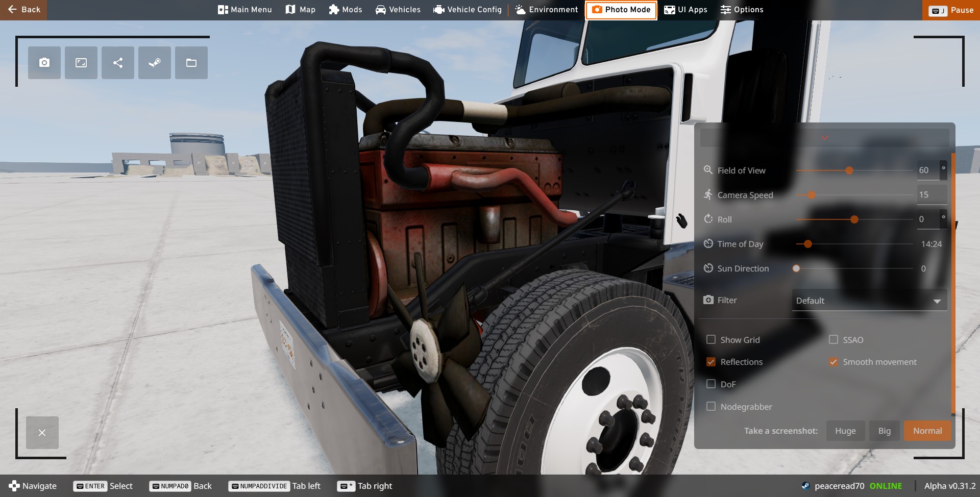Click the Sun Direction icon
The image size is (980, 497).
click(x=708, y=268)
